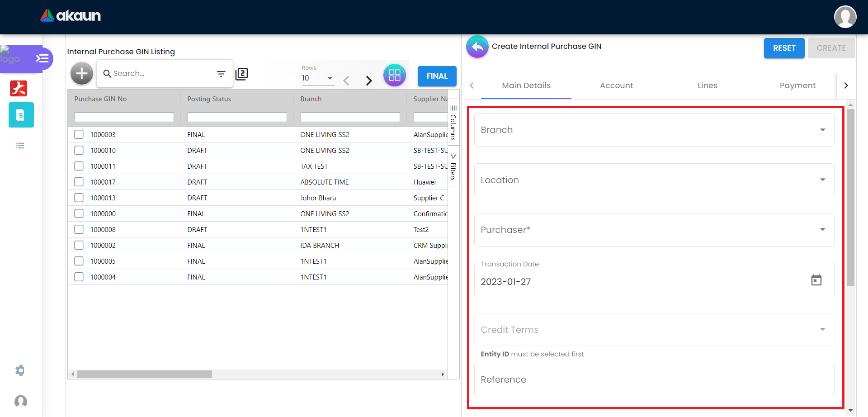Click the RESET button
868x417 pixels.
point(784,48)
